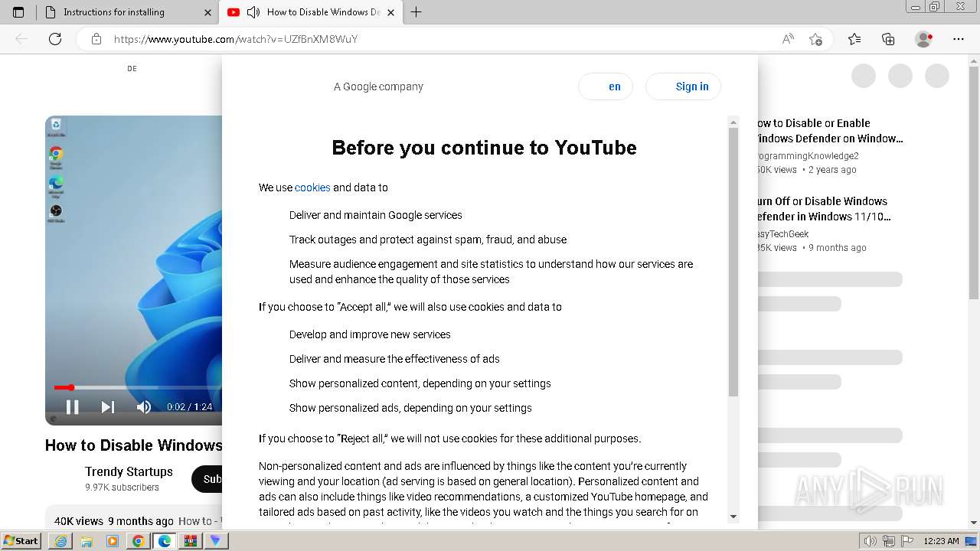Screen dimensions: 980x551
Task: Switch to the YouTube video tab
Action: tap(310, 12)
